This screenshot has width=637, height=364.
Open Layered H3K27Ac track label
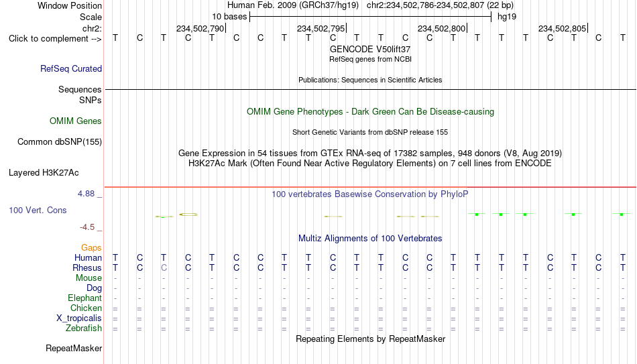point(44,173)
